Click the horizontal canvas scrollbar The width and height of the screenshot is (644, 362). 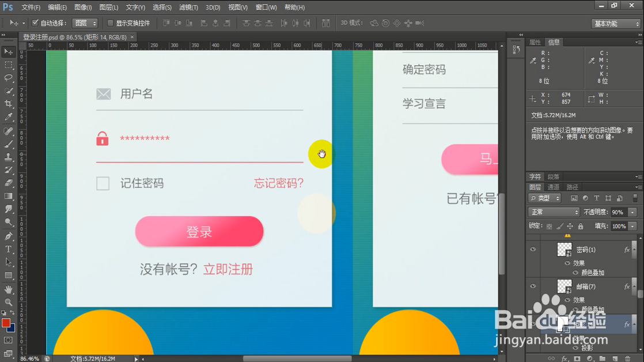(297, 359)
